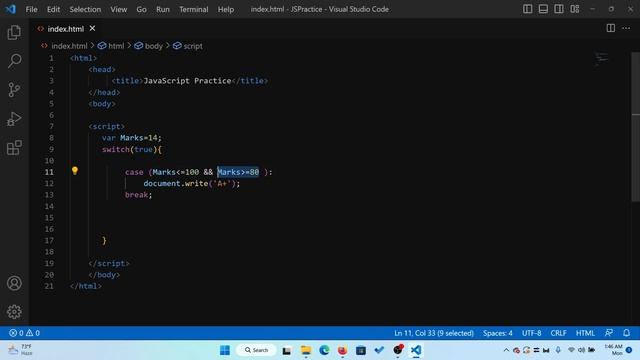Open the Terminal menu
This screenshot has width=640, height=360.
[x=193, y=9]
